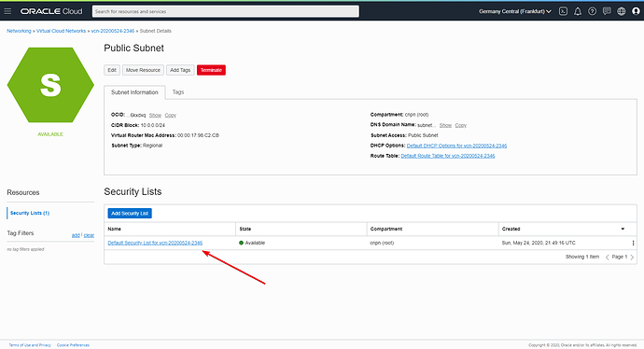
Task: Click the Name column header
Action: pos(115,229)
